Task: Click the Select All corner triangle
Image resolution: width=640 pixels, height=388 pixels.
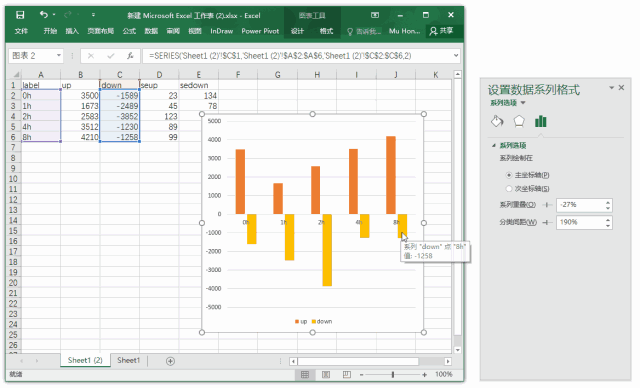Action: 16,75
